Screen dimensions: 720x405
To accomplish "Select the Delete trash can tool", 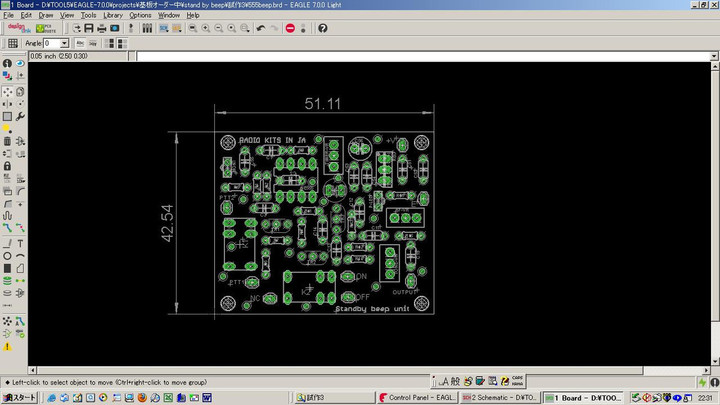I will 7,141.
